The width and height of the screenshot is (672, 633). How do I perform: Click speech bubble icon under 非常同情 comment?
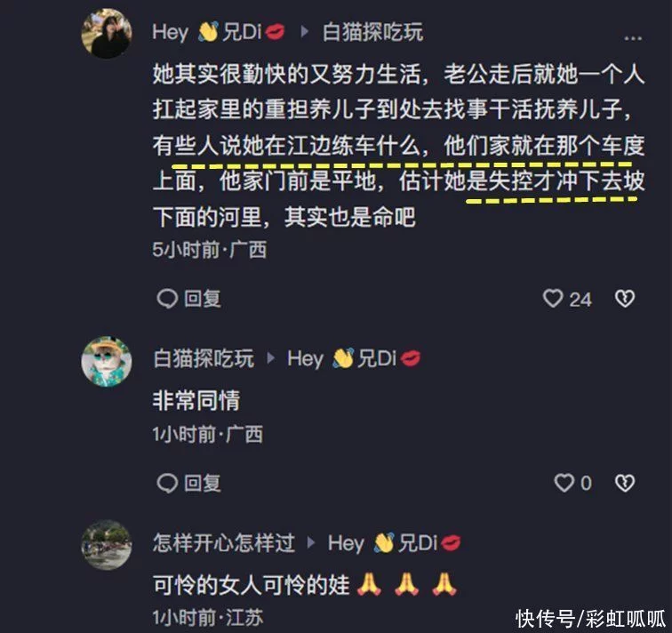(167, 484)
